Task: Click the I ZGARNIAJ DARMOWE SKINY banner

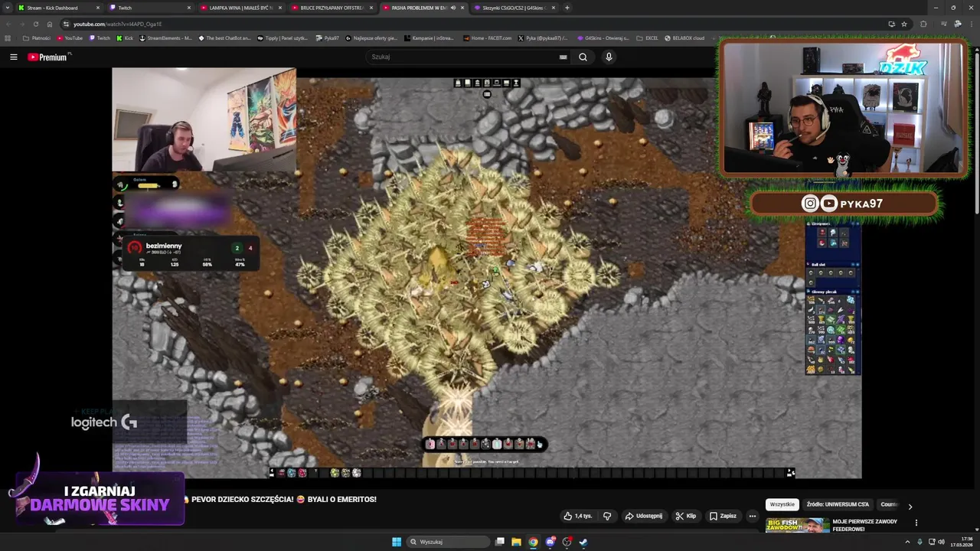Action: [100, 498]
